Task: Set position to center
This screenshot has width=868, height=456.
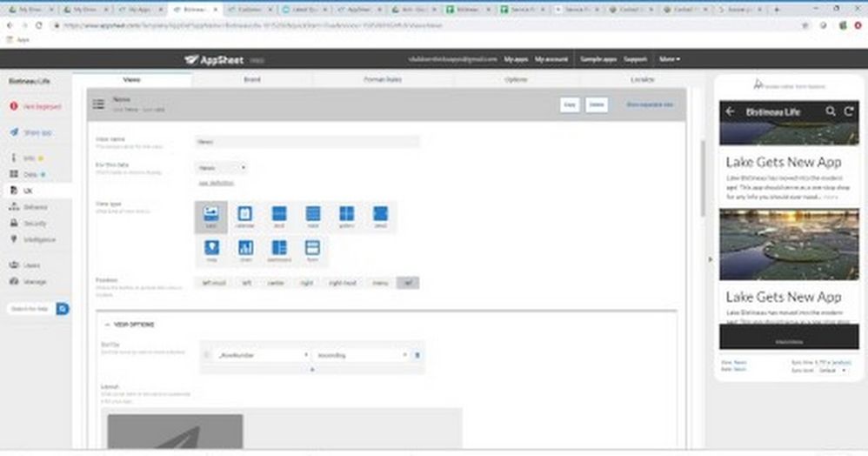Action: click(x=276, y=283)
